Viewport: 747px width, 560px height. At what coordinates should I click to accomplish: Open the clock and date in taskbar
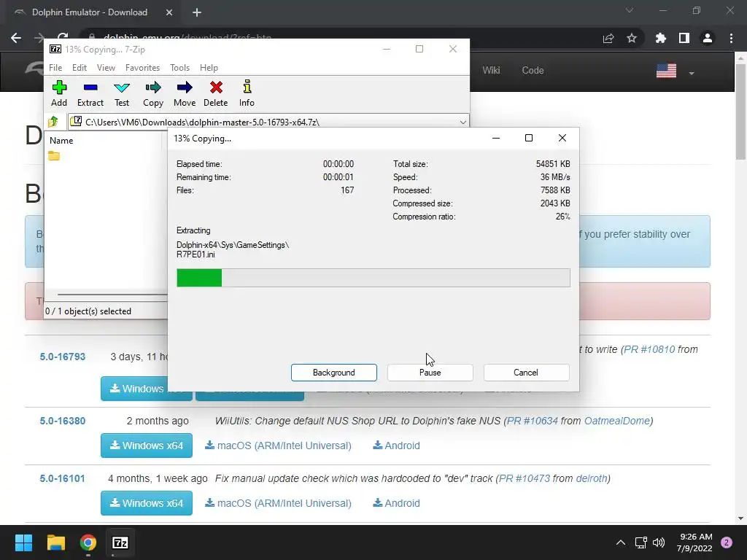[x=694, y=542]
